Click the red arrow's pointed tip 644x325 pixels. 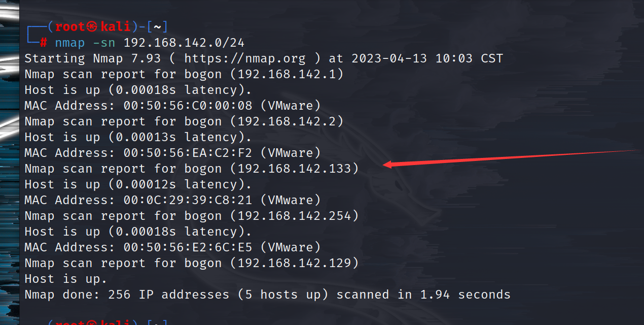pyautogui.click(x=385, y=164)
